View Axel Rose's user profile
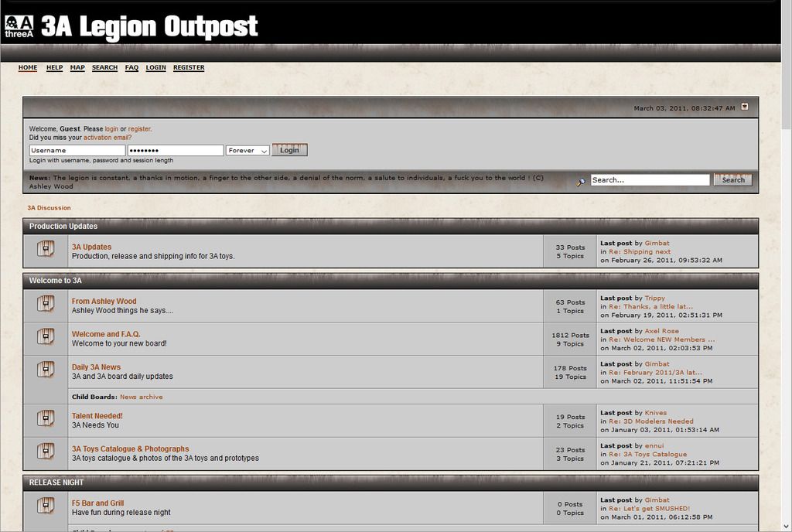This screenshot has width=792, height=532. tap(662, 331)
